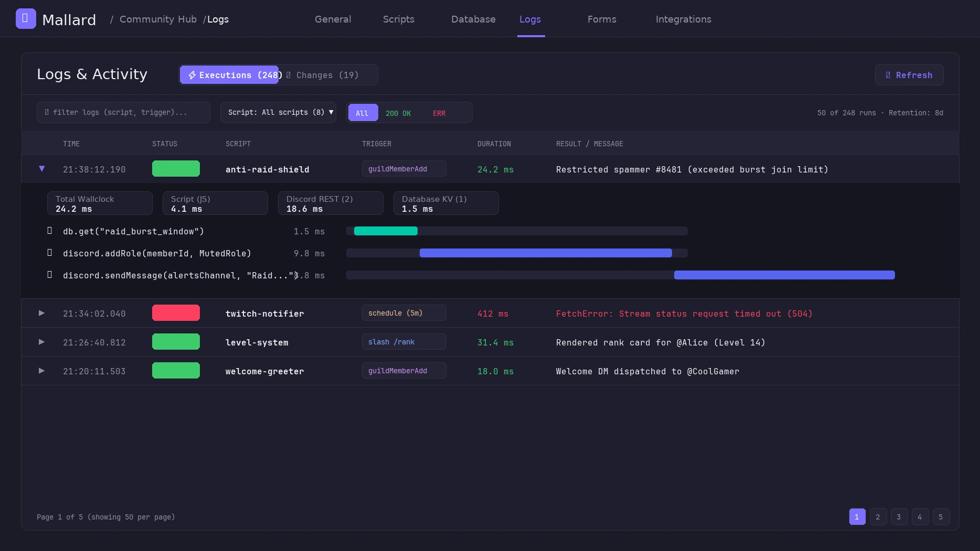Collapse the anti-raid-shield log row
The height and width of the screenshot is (551, 980).
(41, 169)
